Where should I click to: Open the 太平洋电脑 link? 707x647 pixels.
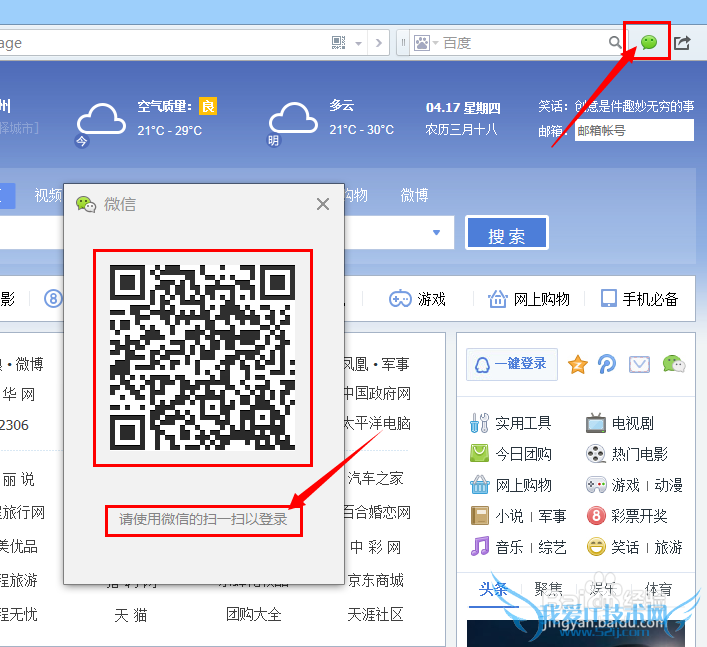[377, 423]
